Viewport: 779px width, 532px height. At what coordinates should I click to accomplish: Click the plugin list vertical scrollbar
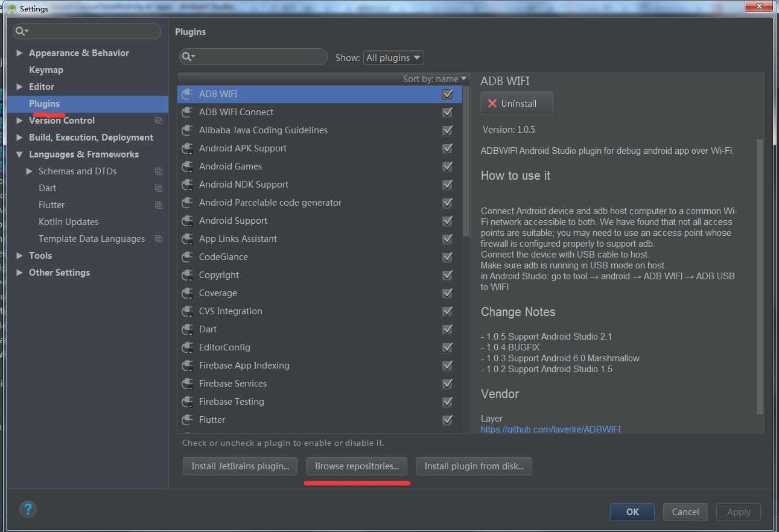[x=466, y=161]
